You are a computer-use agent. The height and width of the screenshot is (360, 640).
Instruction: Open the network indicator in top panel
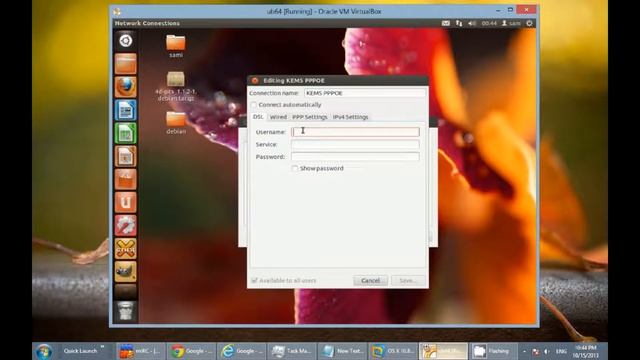coord(459,23)
